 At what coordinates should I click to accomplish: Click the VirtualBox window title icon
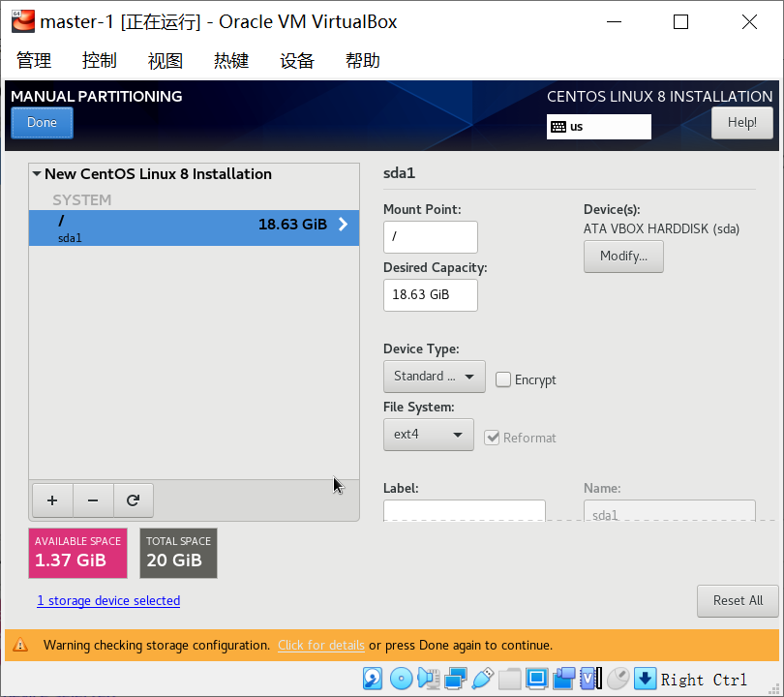click(x=23, y=21)
